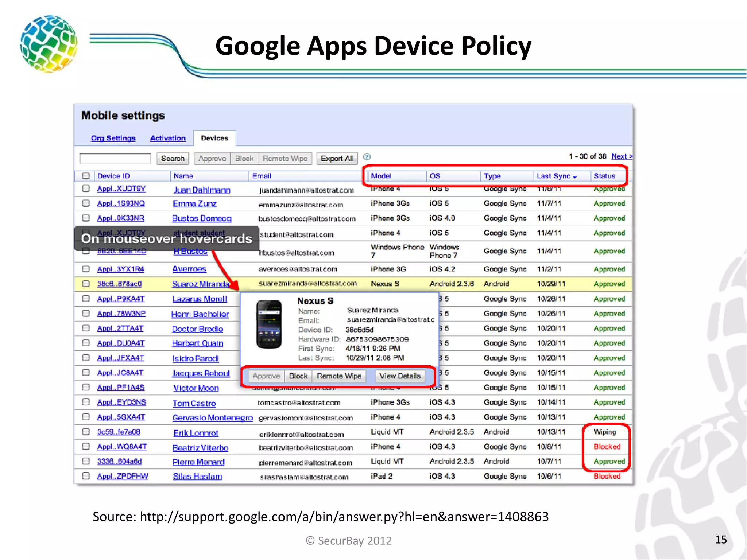Viewport: 747px width, 560px height.
Task: Select checkbox for Suarez Miranda's Nexus S
Action: (x=86, y=284)
